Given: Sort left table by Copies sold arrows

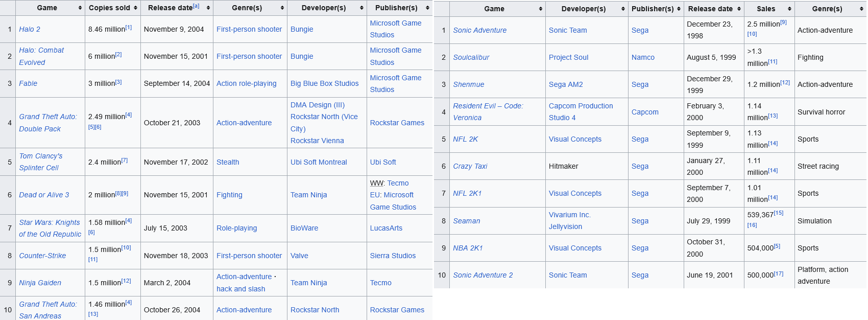Looking at the screenshot, I should 135,8.
